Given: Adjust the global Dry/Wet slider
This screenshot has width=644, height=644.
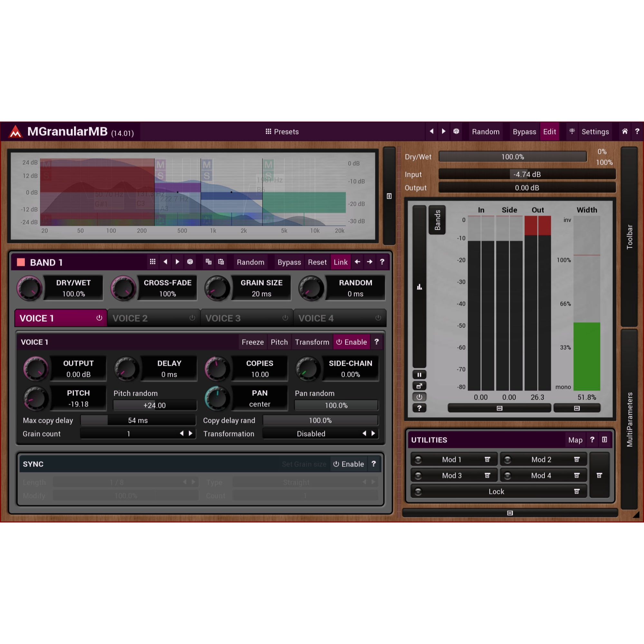Looking at the screenshot, I should tap(513, 157).
